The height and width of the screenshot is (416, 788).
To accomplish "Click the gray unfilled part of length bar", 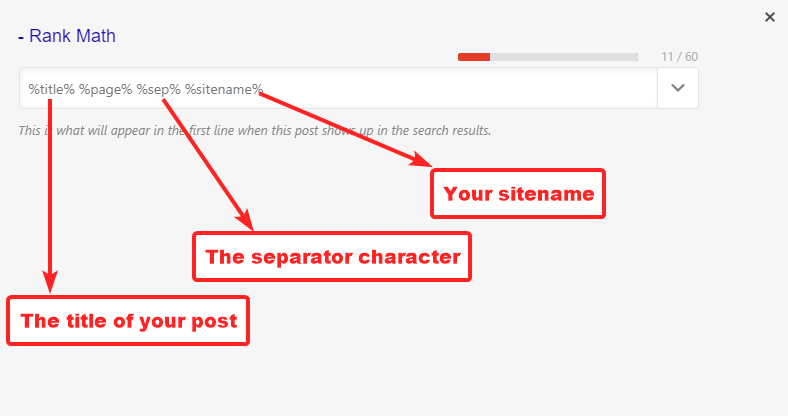I will (564, 57).
